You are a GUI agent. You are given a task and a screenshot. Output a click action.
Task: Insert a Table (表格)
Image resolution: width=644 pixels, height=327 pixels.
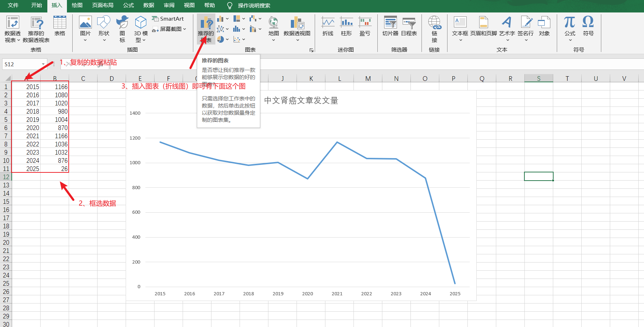click(x=59, y=26)
